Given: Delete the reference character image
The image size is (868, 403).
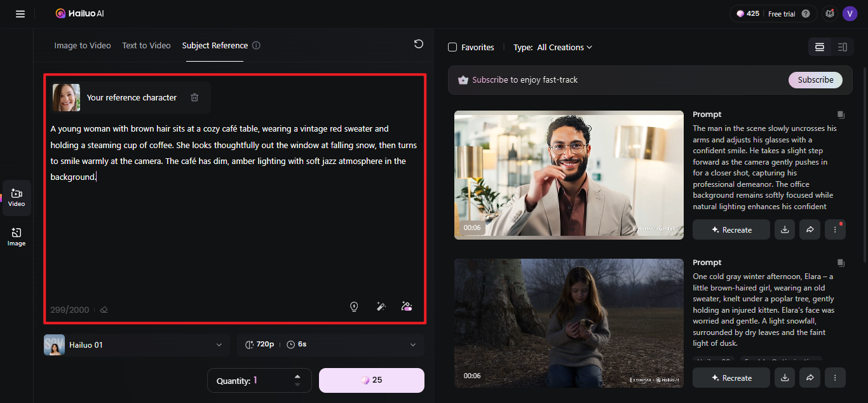Looking at the screenshot, I should point(194,97).
